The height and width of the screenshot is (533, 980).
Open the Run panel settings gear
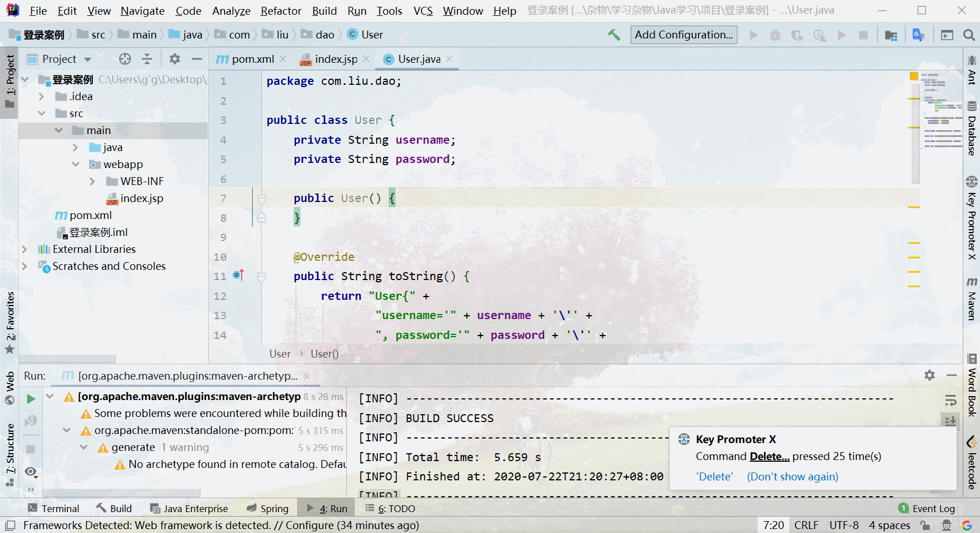tap(930, 375)
